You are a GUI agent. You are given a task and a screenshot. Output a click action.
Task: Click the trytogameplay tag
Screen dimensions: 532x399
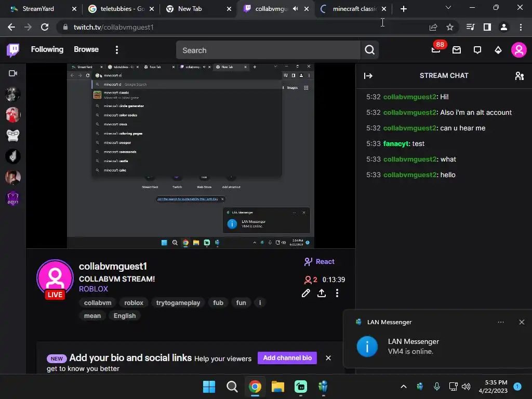click(178, 303)
